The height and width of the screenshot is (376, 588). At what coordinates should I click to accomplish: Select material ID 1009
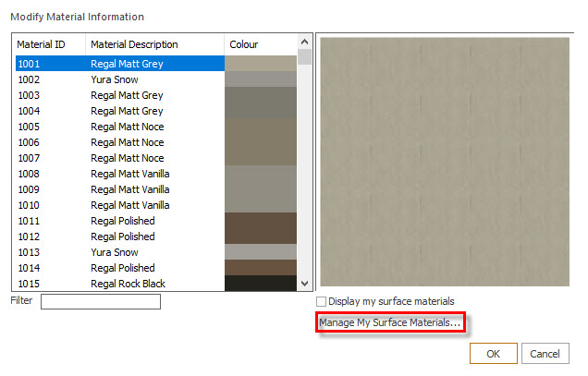pos(29,189)
